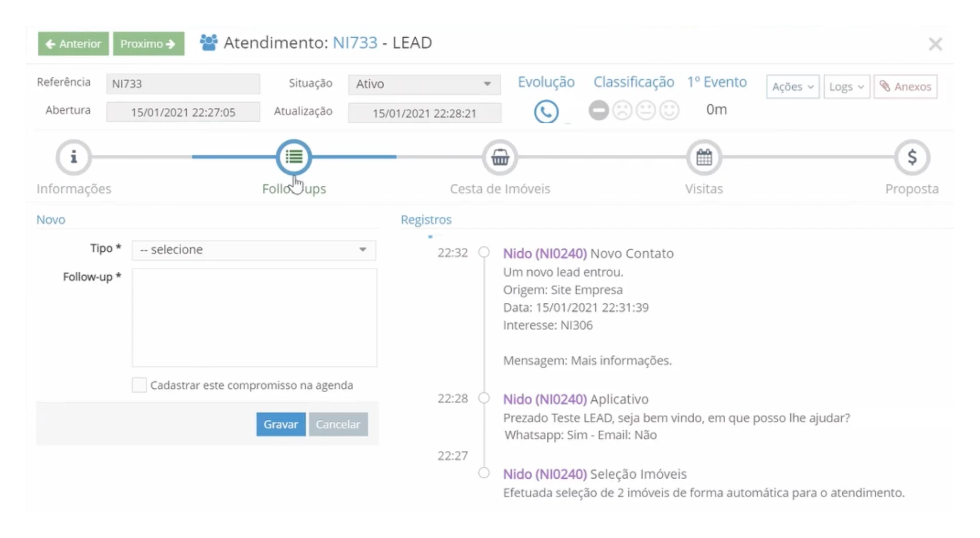Viewport: 980px width, 538px height.
Task: Open the Anexos attachments button
Action: [x=905, y=87]
